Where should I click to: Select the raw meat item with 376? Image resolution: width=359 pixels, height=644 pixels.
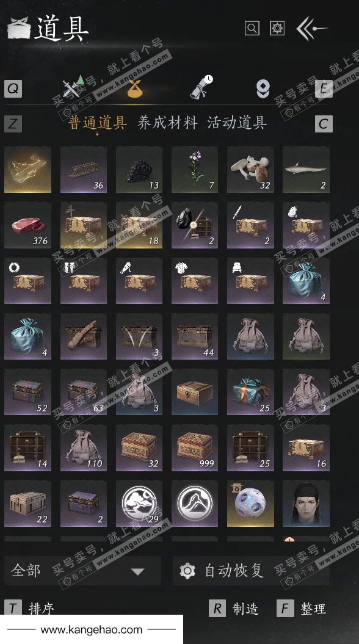click(27, 225)
